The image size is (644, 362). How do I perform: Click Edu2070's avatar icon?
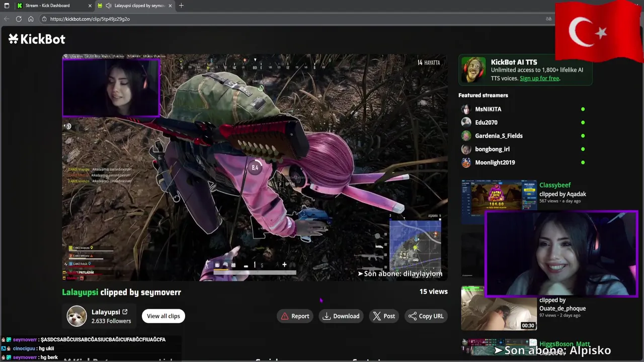click(x=466, y=122)
